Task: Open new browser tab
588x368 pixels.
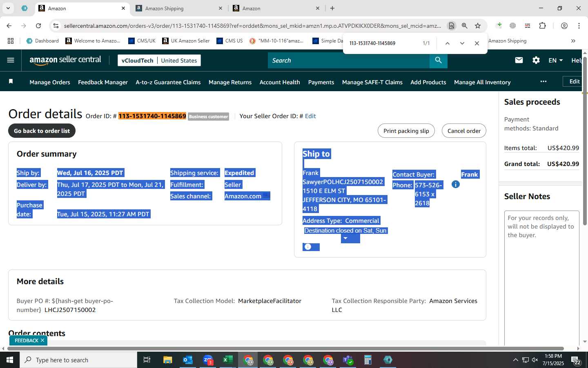Action: pyautogui.click(x=332, y=8)
